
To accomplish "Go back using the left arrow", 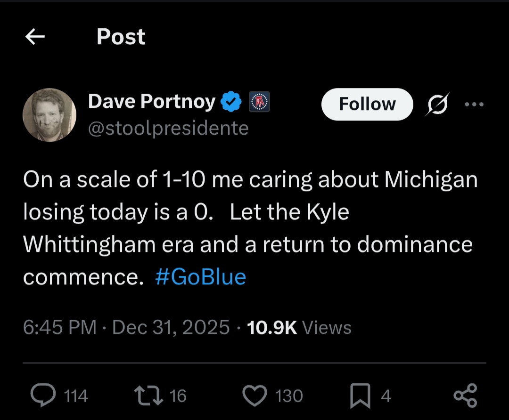I will coord(35,37).
